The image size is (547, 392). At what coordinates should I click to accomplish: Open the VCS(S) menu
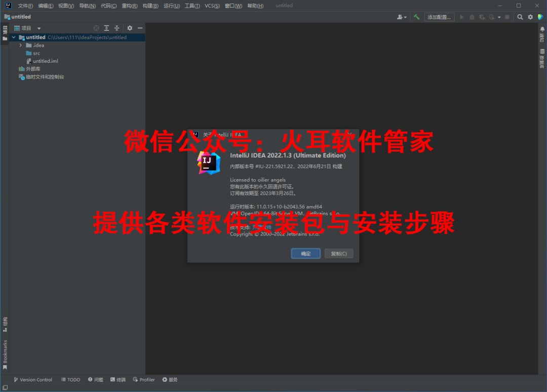point(212,6)
